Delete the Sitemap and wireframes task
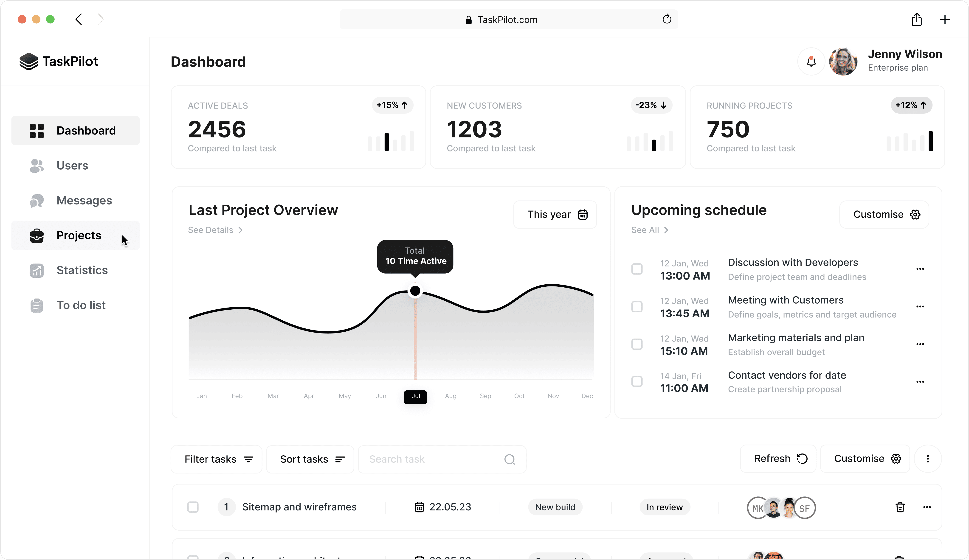 [x=900, y=507]
